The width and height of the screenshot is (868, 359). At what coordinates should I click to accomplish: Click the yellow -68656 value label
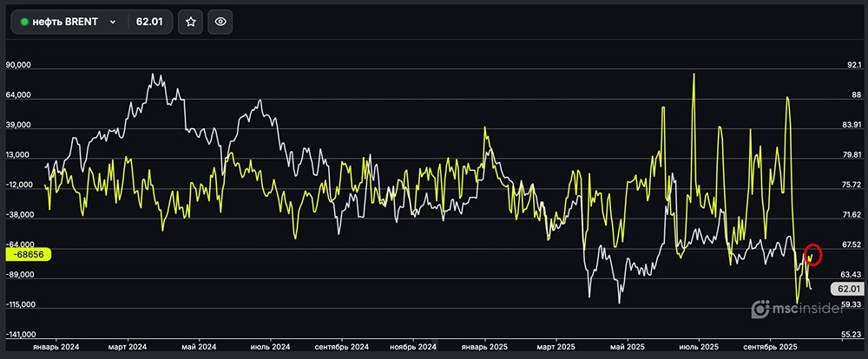tap(29, 254)
